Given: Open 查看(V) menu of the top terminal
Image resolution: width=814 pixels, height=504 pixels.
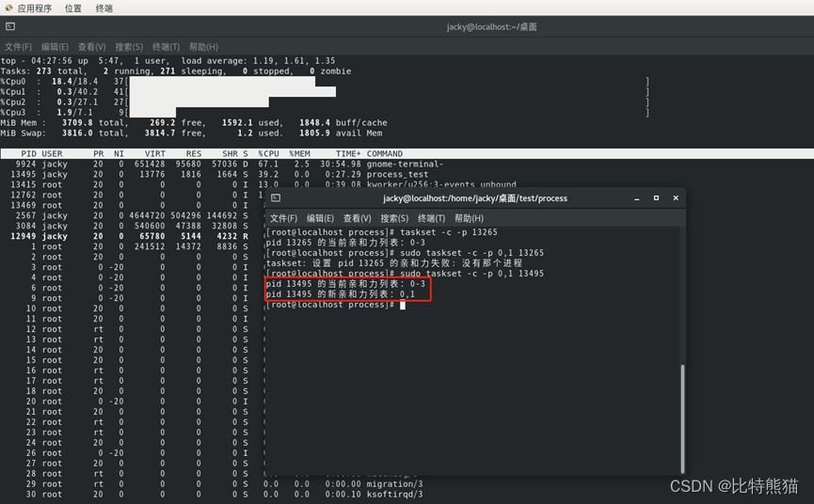Looking at the screenshot, I should point(92,47).
